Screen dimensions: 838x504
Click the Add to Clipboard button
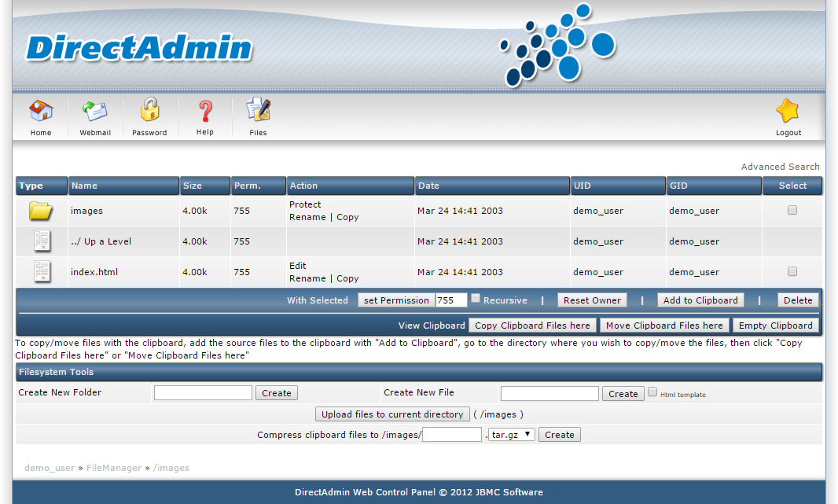(700, 300)
